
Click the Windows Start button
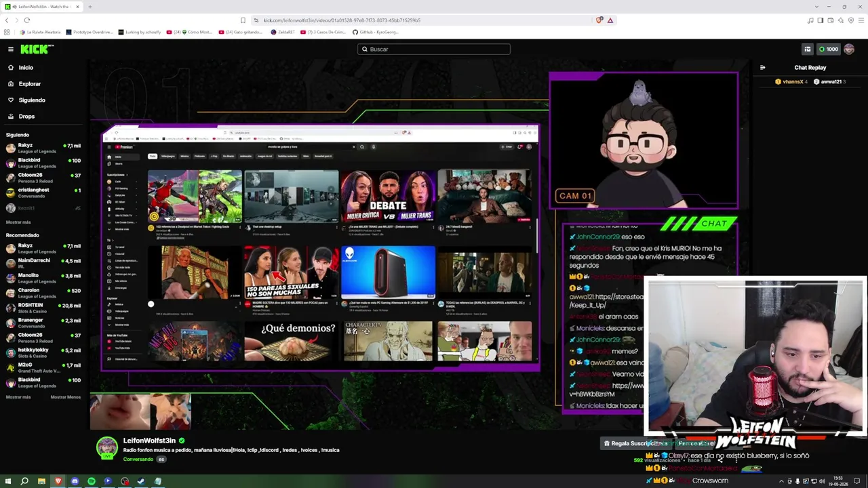point(8,481)
